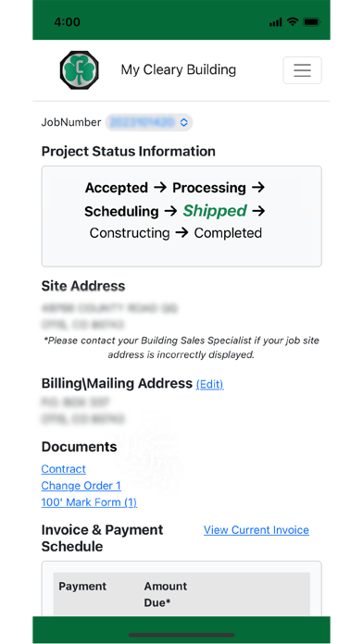Click the Scheduling status step

121,212
